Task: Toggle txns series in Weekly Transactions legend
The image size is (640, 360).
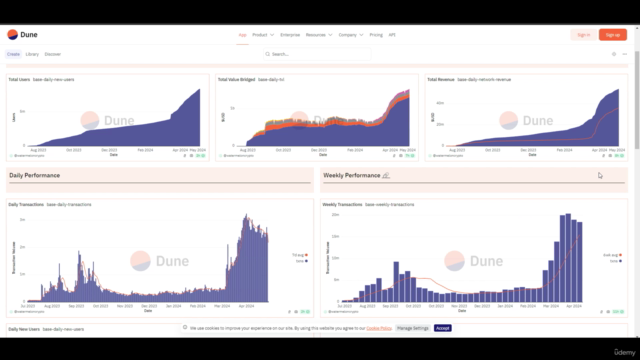Action: 616,261
